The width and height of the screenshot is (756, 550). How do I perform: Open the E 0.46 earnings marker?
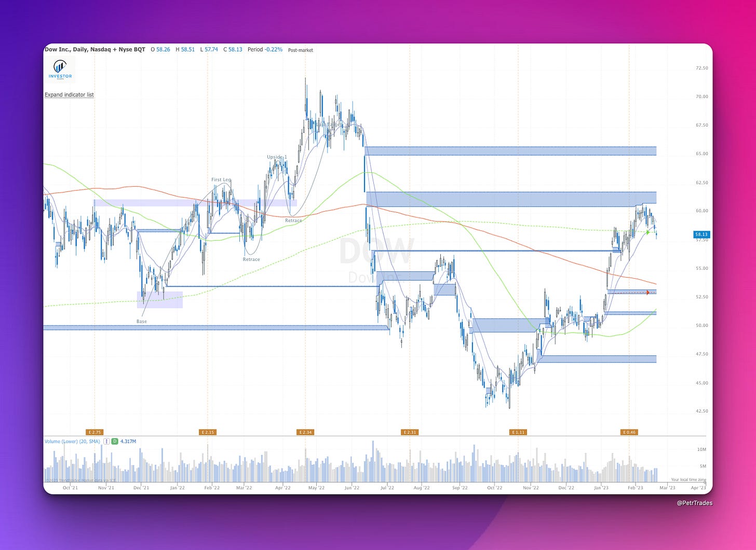coord(629,432)
